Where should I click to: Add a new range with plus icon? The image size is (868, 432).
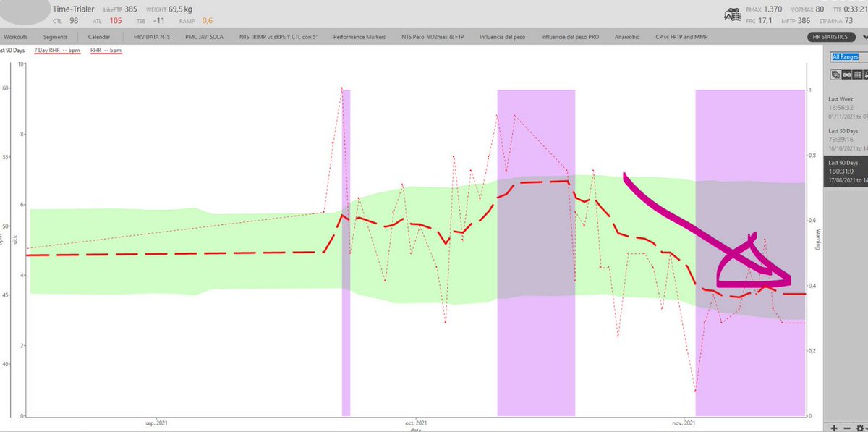click(x=835, y=427)
